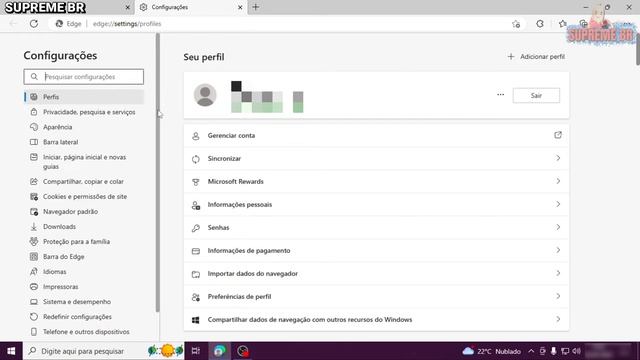Click the Senhas key icon
Screen dimensions: 640x360
(196, 228)
